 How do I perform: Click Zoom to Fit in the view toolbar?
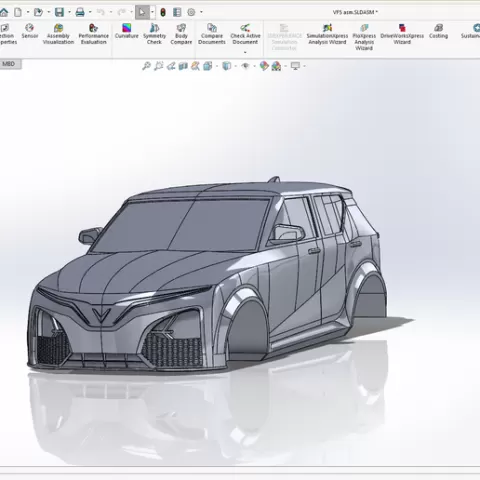[x=146, y=66]
